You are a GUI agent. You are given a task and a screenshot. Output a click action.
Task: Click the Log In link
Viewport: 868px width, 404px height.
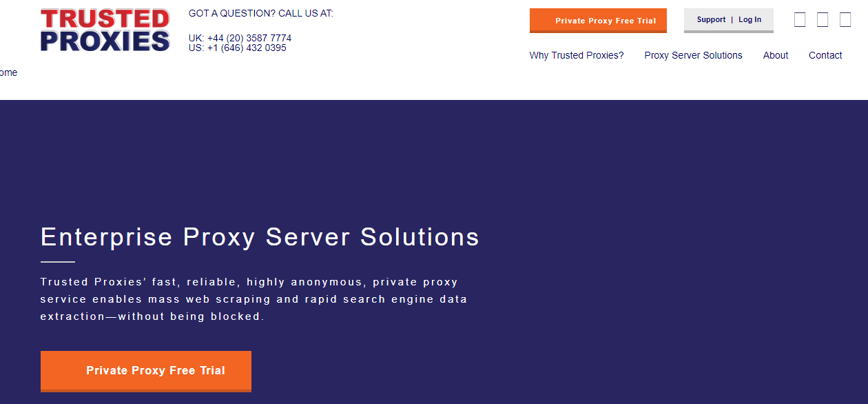[750, 19]
